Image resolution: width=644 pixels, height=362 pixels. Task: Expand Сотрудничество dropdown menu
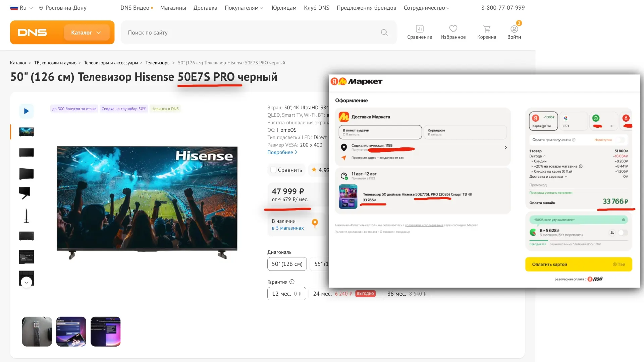(426, 8)
